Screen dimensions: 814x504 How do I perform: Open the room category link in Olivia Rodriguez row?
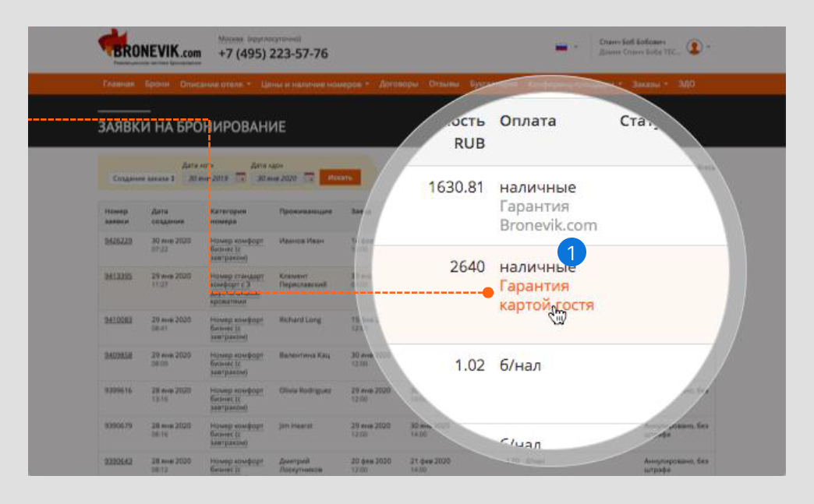pyautogui.click(x=237, y=399)
